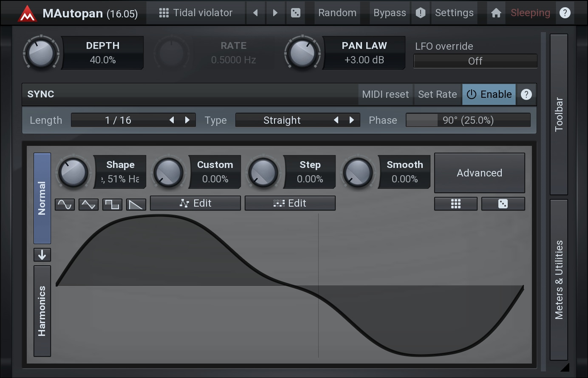
Task: Click the Rate 0.5000 Hz value field
Action: 234,53
